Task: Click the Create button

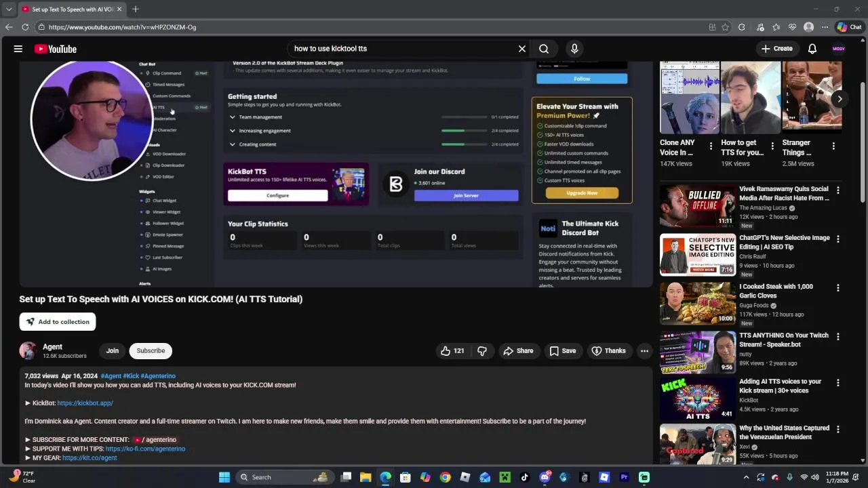Action: (x=776, y=49)
